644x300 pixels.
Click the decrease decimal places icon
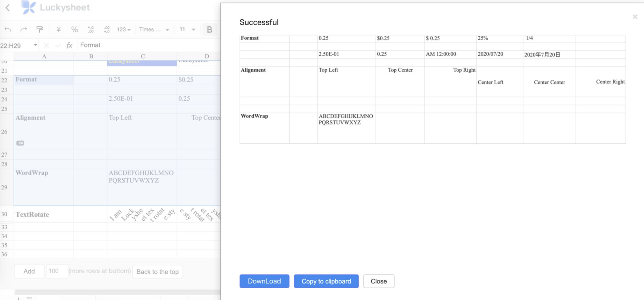click(x=90, y=29)
